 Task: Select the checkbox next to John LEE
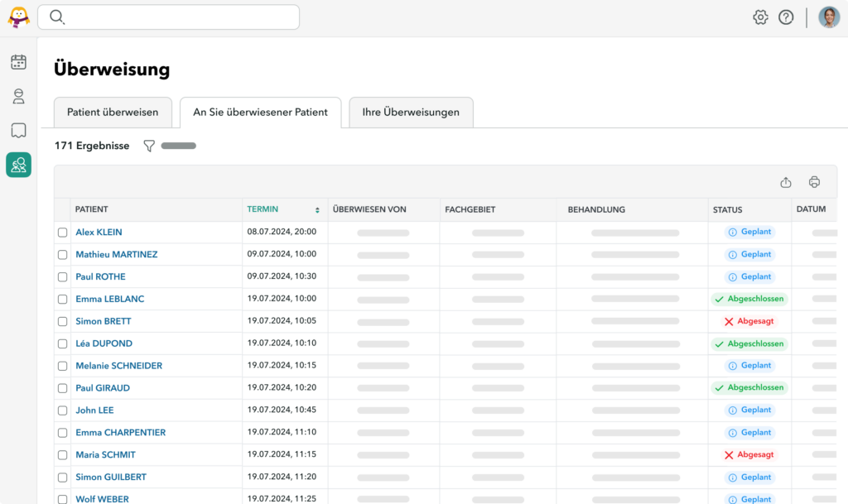click(63, 410)
